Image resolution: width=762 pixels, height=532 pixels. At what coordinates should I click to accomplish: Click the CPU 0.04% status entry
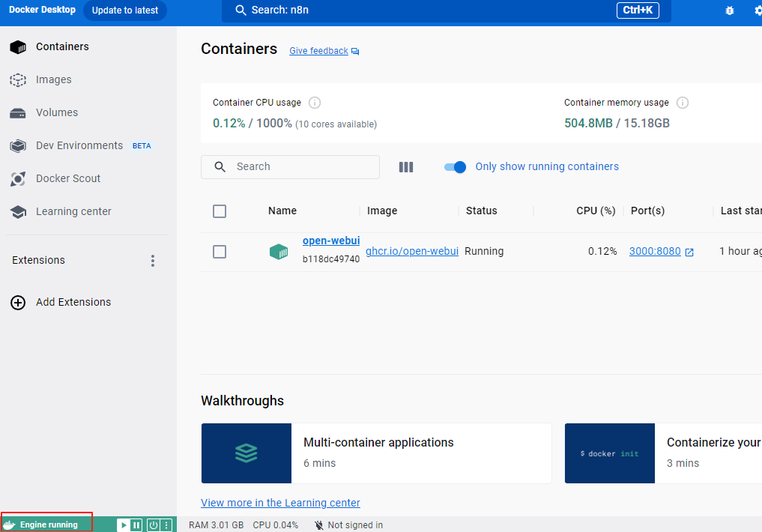276,525
